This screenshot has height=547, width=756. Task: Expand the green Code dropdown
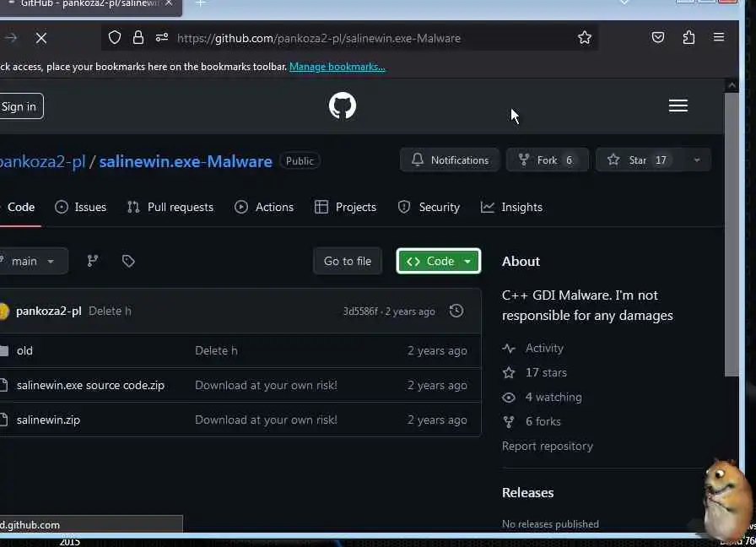(438, 261)
